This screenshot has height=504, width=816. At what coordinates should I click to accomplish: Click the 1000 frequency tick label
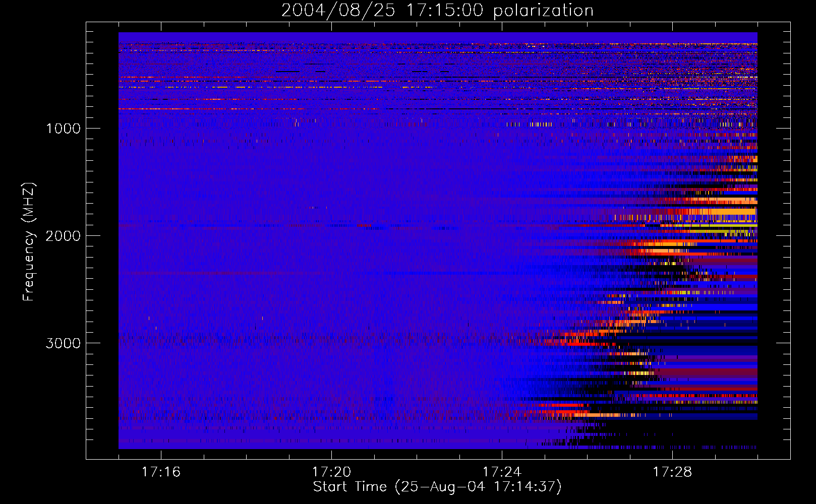(63, 129)
